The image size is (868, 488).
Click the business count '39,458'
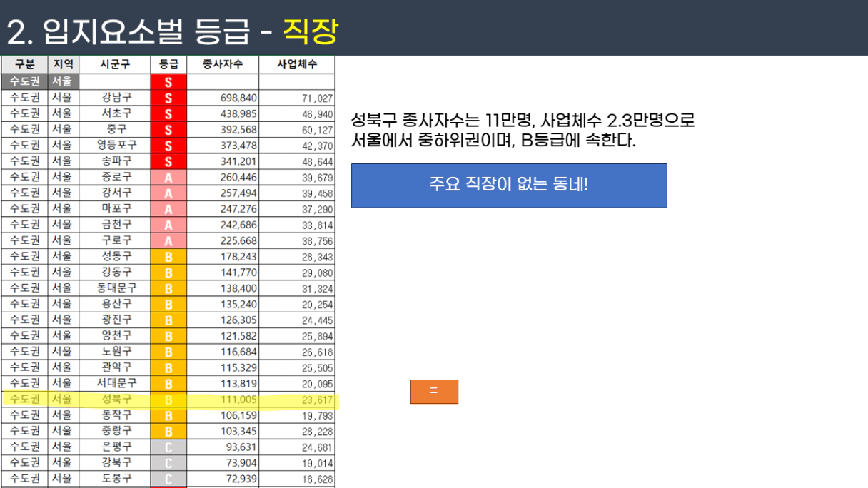click(317, 193)
